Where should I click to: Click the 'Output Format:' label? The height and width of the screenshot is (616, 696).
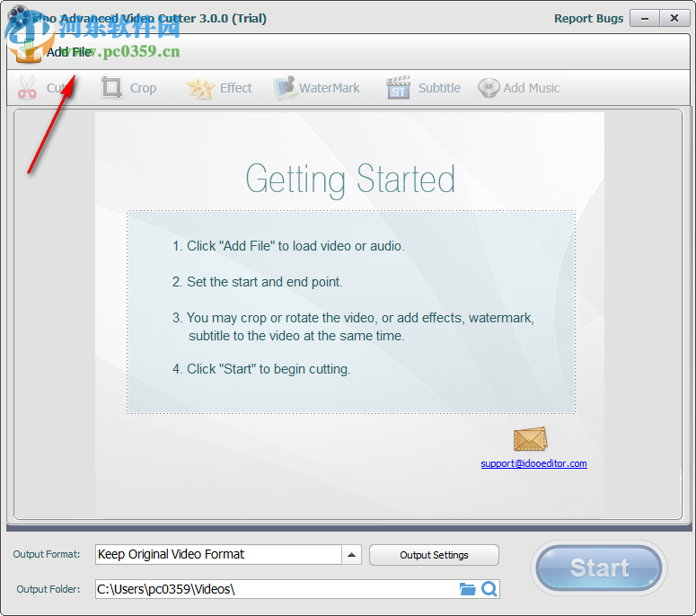click(x=47, y=554)
